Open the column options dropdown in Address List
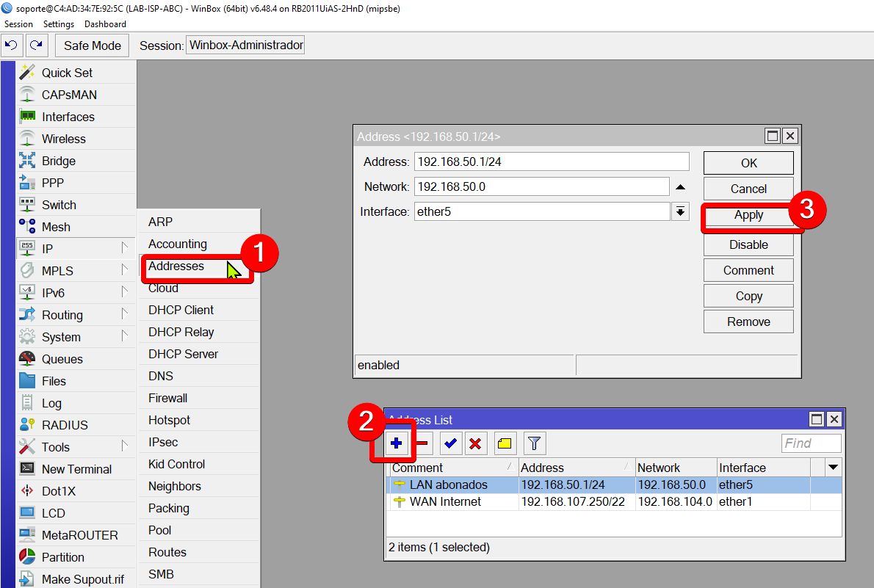 click(x=833, y=467)
